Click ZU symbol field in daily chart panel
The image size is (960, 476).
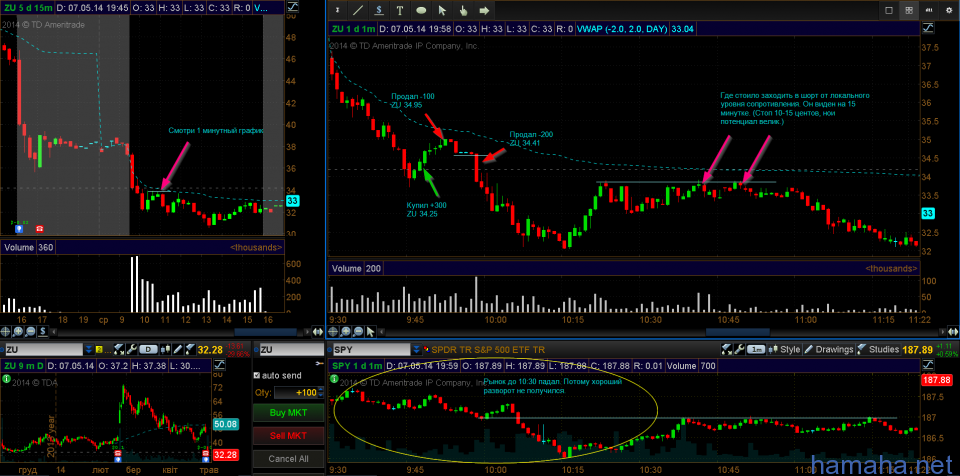[x=44, y=350]
